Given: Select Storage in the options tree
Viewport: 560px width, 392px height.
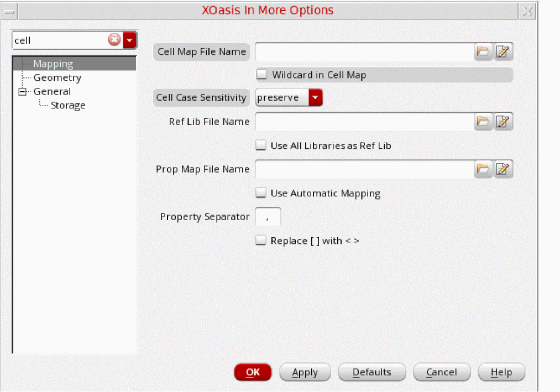Looking at the screenshot, I should 68,106.
